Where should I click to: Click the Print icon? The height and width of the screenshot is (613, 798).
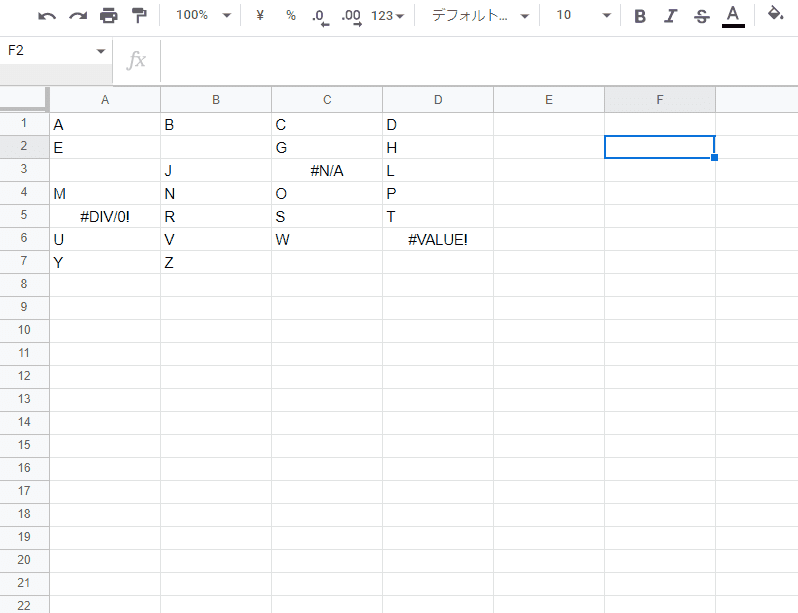108,16
